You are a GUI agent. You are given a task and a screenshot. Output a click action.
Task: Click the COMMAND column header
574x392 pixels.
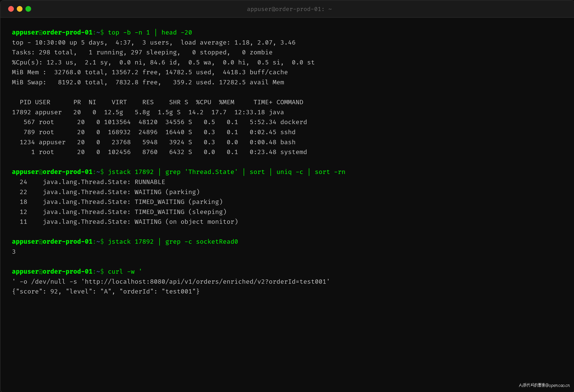click(x=290, y=102)
